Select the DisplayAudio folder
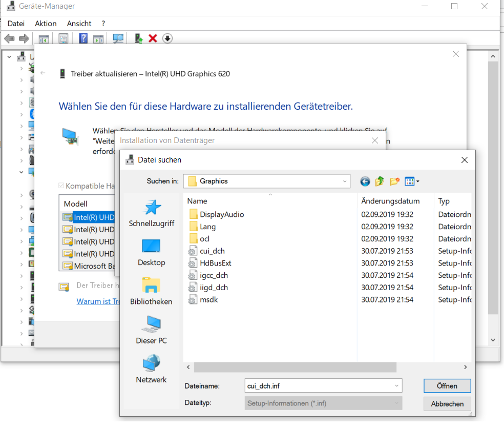The width and height of the screenshot is (504, 427). 216,215
